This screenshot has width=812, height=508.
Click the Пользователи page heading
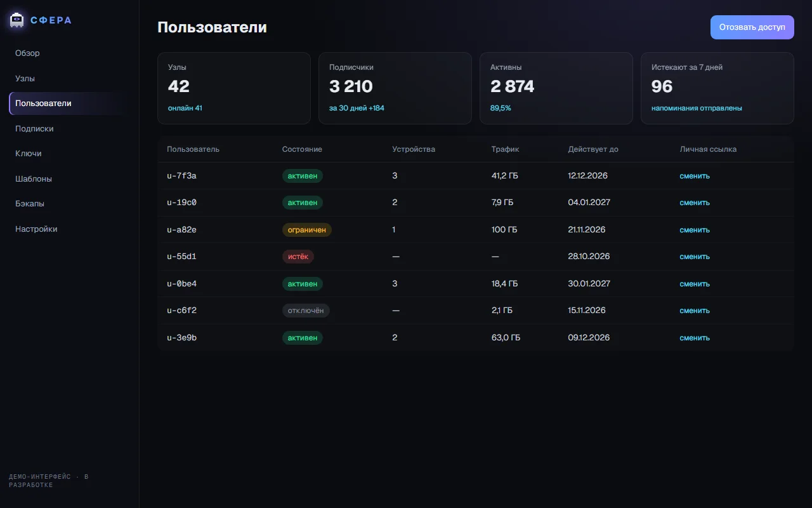click(x=212, y=27)
